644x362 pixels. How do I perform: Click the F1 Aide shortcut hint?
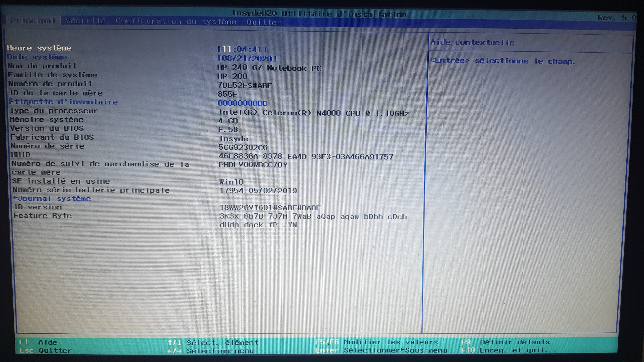point(38,342)
